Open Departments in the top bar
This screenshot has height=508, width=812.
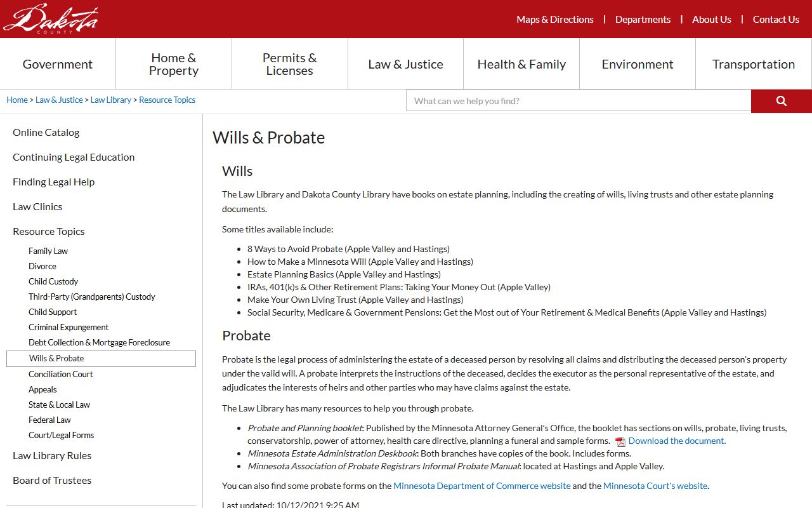pos(643,20)
